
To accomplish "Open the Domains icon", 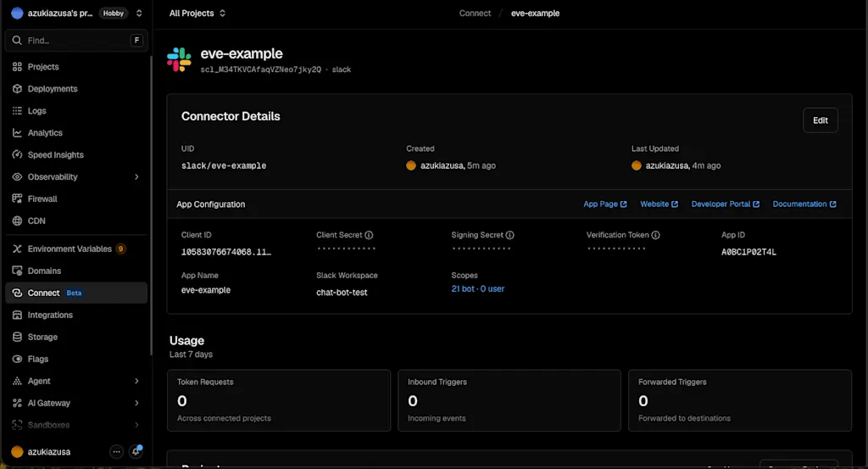I will 17,271.
